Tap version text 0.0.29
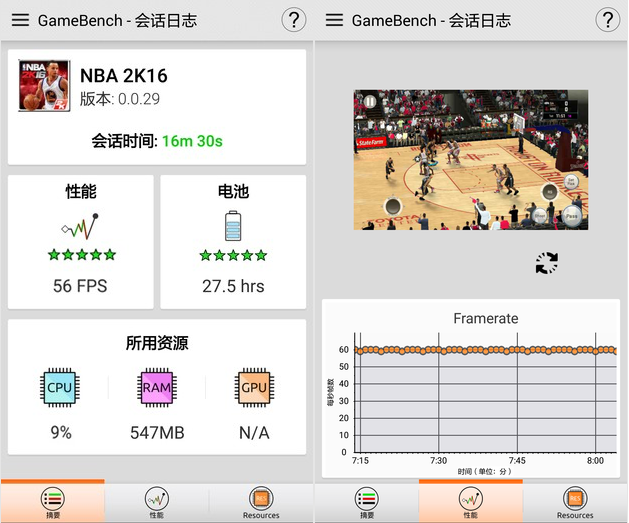This screenshot has width=629, height=523. click(x=139, y=99)
